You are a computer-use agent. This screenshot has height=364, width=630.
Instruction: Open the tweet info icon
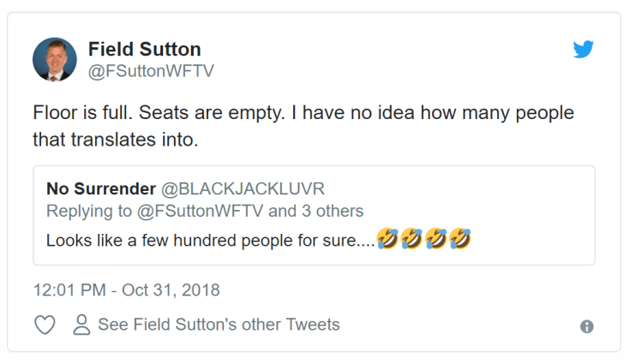coord(587,326)
